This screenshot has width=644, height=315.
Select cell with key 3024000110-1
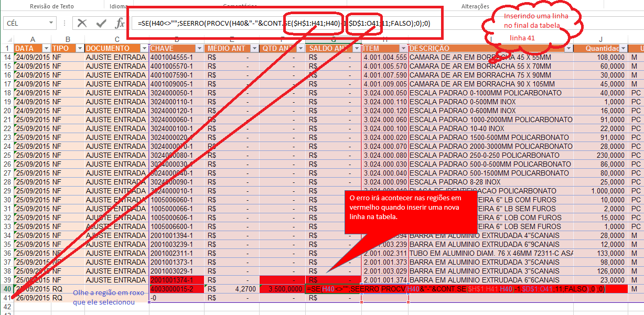coord(177,102)
